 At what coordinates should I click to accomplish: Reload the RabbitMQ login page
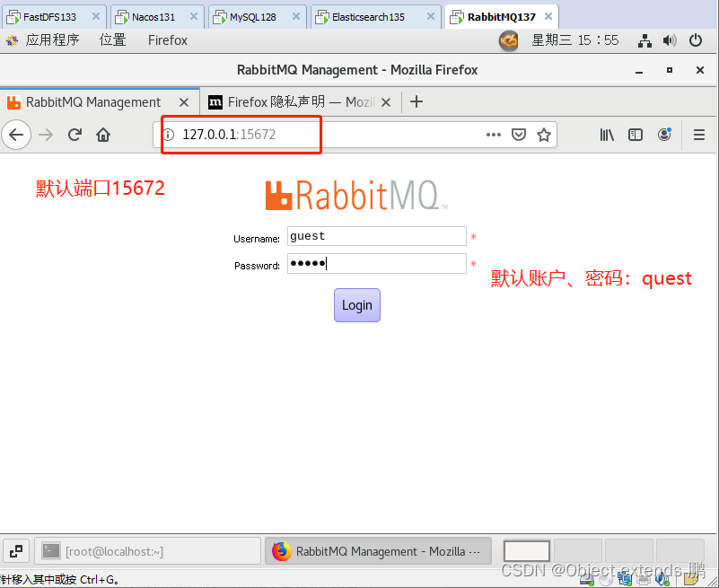tap(75, 135)
